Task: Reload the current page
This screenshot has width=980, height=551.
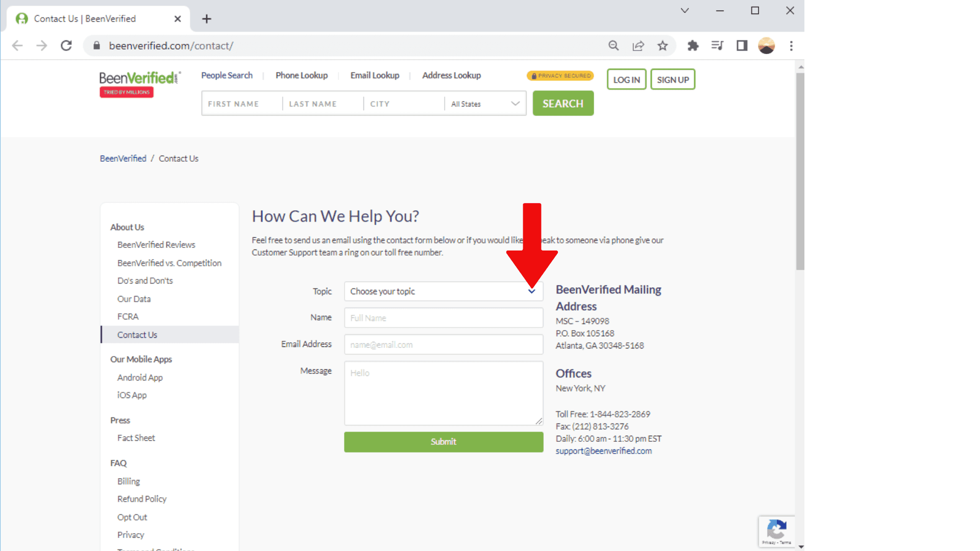Action: 66,45
